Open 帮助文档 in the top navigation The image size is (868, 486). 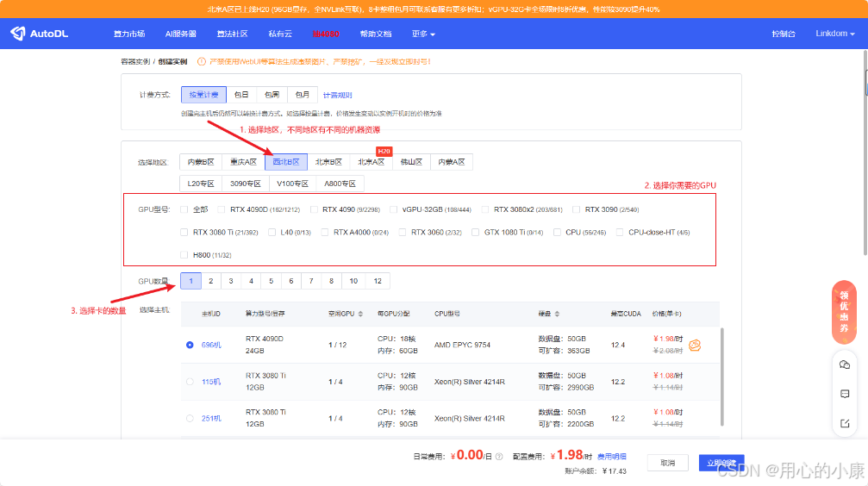click(x=376, y=34)
